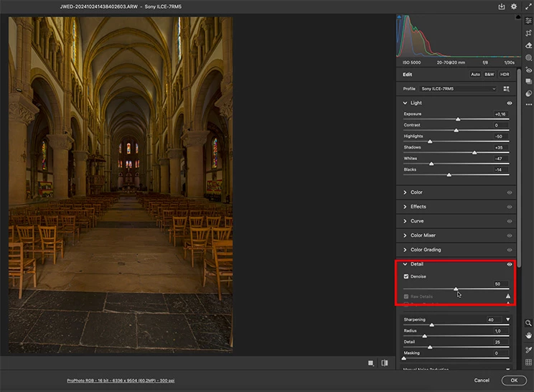Open the Masking circle tool

tap(528, 57)
